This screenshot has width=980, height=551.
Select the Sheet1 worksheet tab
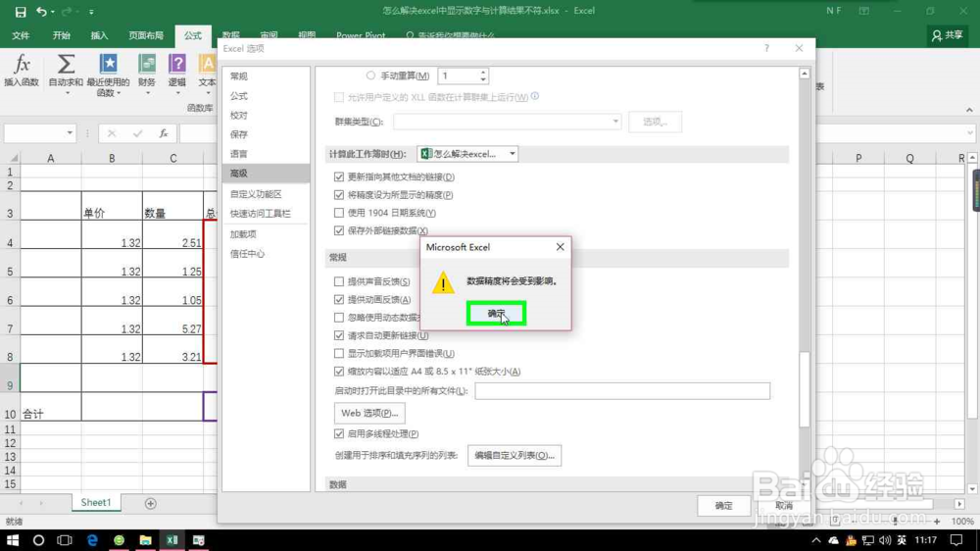pos(96,503)
